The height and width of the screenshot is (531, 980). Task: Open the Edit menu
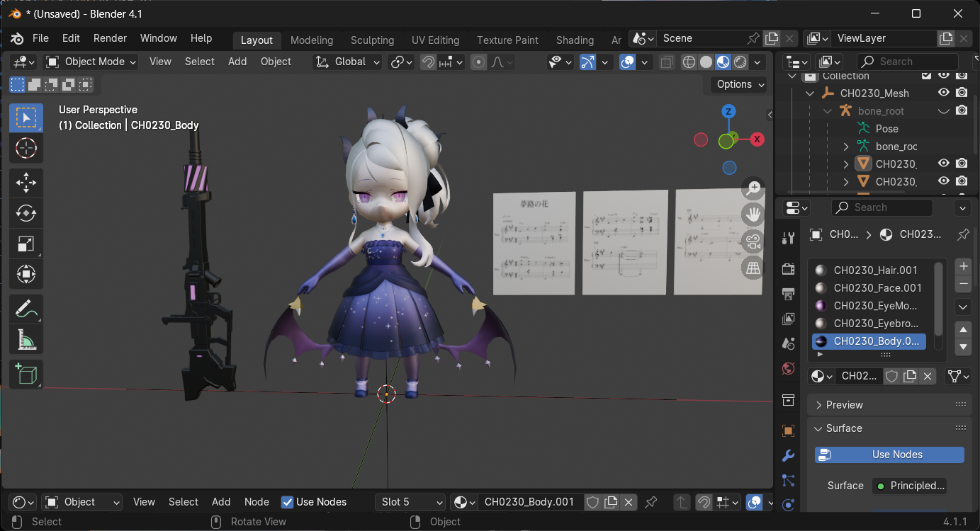(71, 38)
